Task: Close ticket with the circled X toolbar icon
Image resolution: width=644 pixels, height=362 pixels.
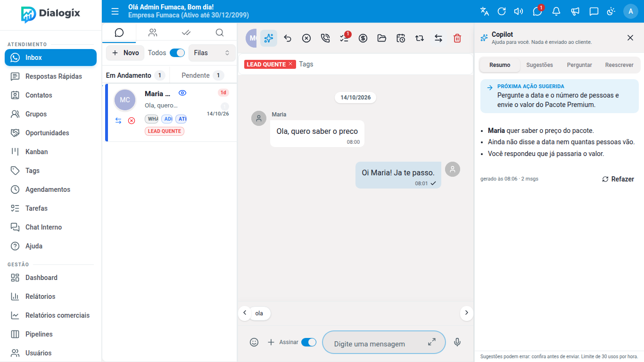Action: [306, 38]
